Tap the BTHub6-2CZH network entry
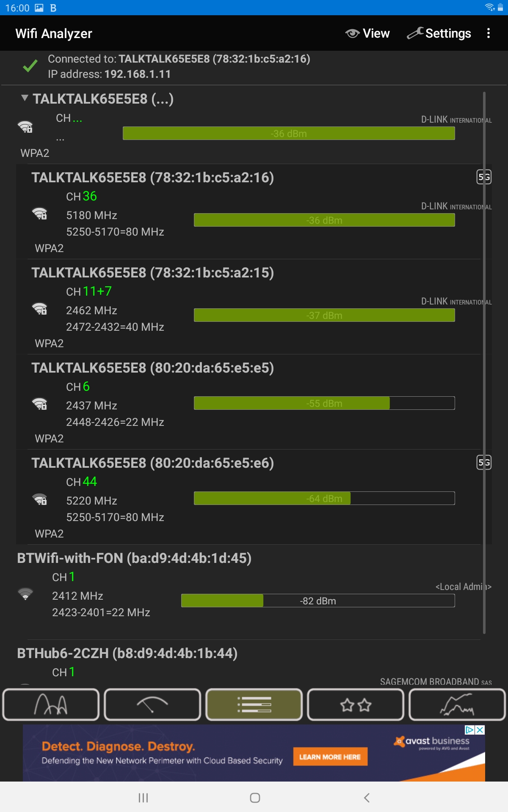 [127, 653]
